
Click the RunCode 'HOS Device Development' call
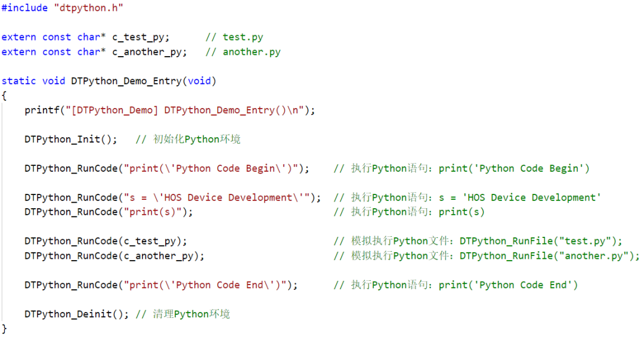tap(172, 197)
